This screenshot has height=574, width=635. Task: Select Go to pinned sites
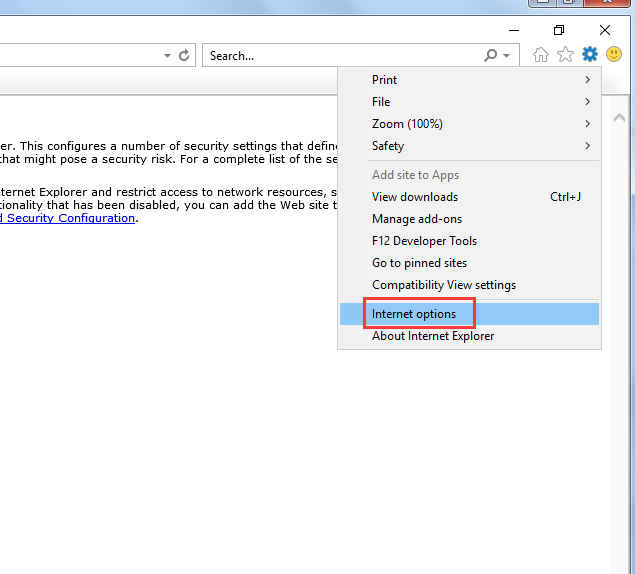469,263
